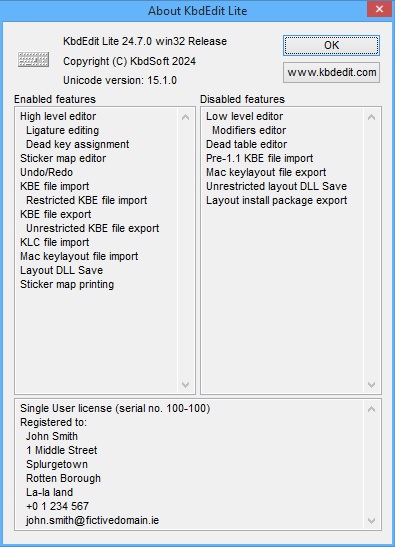Select 'Layout install package export' row

click(x=276, y=200)
